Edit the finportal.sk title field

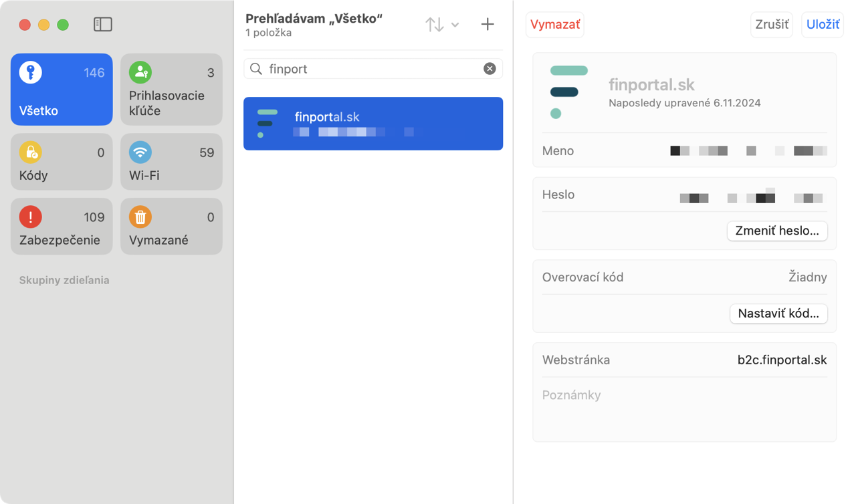click(651, 85)
